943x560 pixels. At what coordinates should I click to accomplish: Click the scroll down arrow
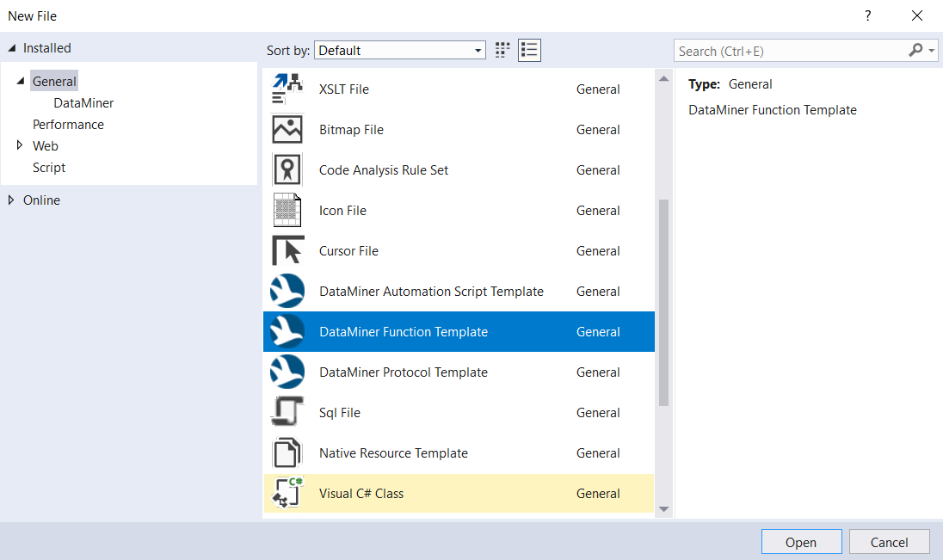(x=663, y=509)
